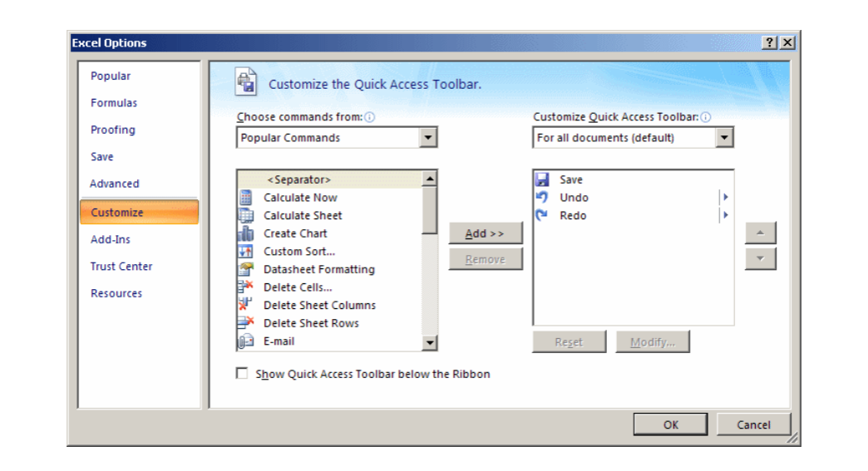Click the Cancel button
868x471 pixels.
coord(753,424)
